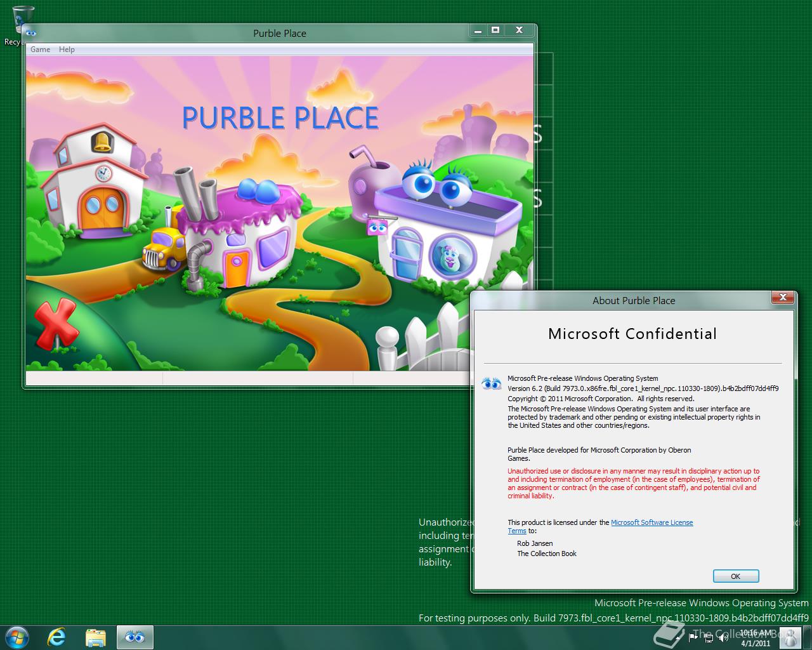This screenshot has height=650, width=812.
Task: Click the Action Center flag tray icon
Action: tap(693, 638)
